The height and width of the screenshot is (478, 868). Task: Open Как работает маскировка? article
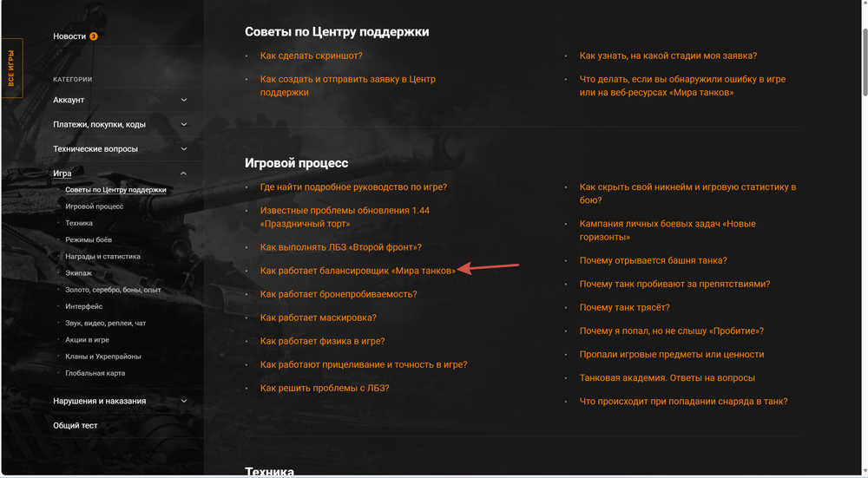pos(319,318)
